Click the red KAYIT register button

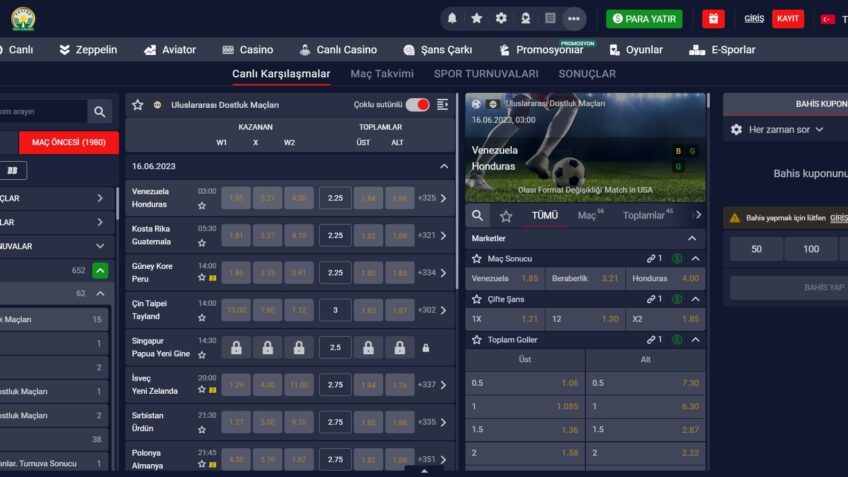(787, 19)
